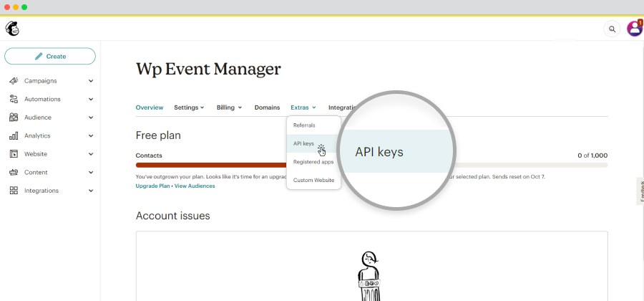Image resolution: width=644 pixels, height=301 pixels.
Task: Select Registered apps menu item
Action: coord(314,161)
